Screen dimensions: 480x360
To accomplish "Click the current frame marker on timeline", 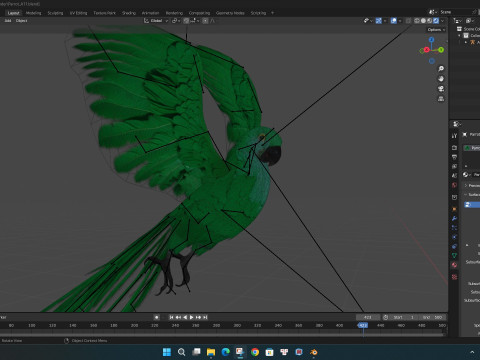I will pos(363,325).
